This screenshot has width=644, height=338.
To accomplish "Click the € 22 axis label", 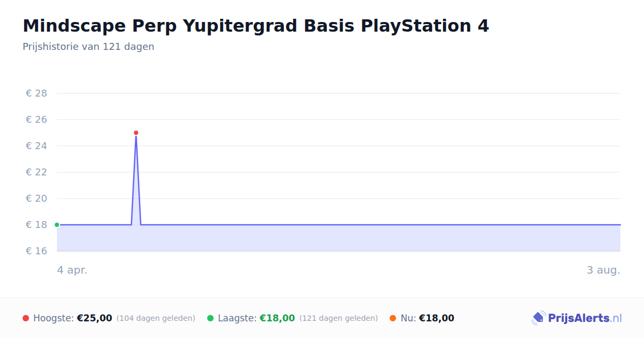I will (36, 172).
